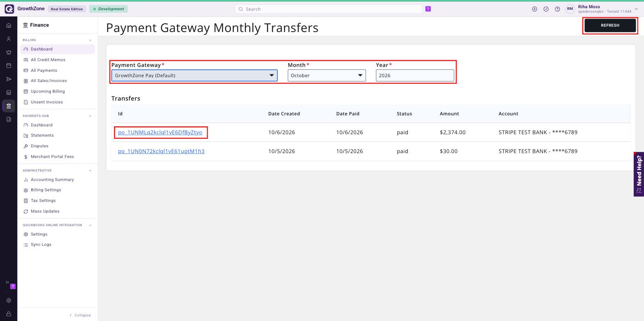
Task: Open the checkmark tasks icon in header
Action: [546, 9]
